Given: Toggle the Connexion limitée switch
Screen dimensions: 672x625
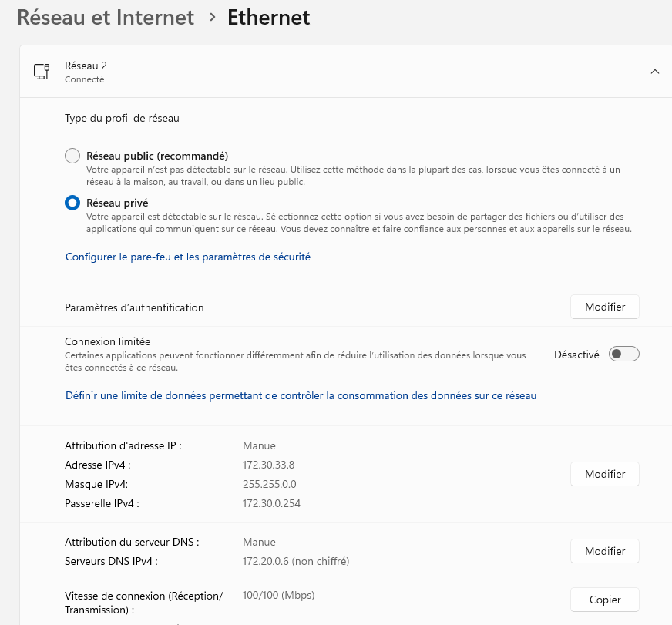Looking at the screenshot, I should point(623,355).
